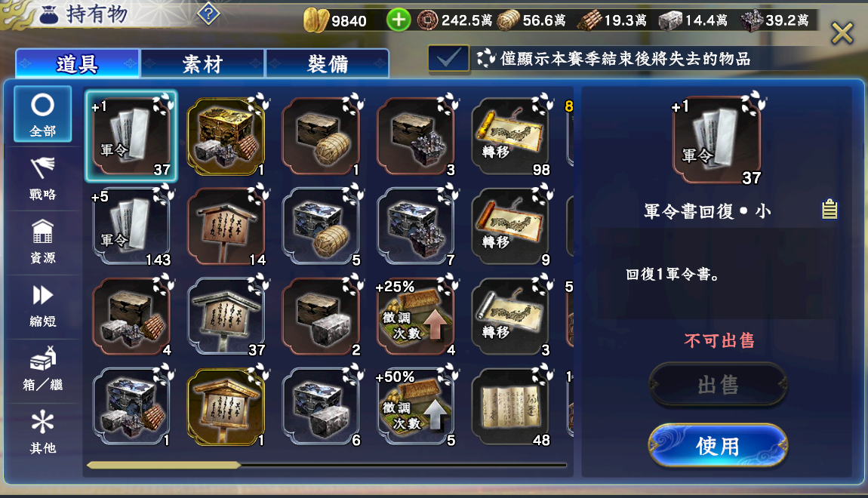The width and height of the screenshot is (868, 498).
Task: Click the greyed 出售 button
Action: 718,385
